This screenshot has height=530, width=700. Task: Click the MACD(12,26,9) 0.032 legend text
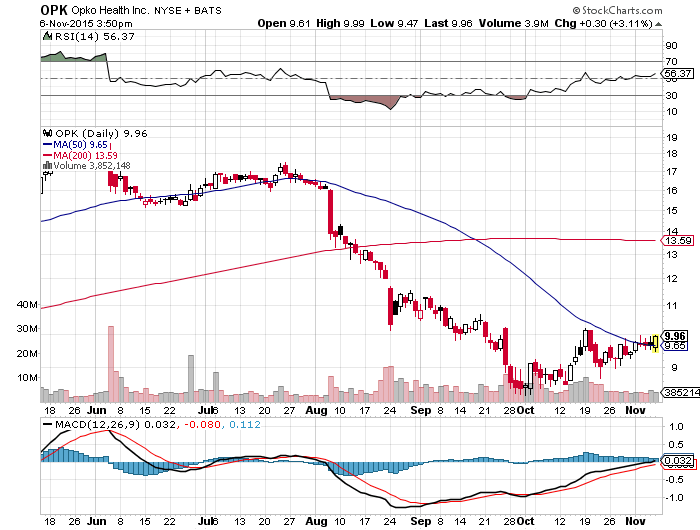coord(115,424)
